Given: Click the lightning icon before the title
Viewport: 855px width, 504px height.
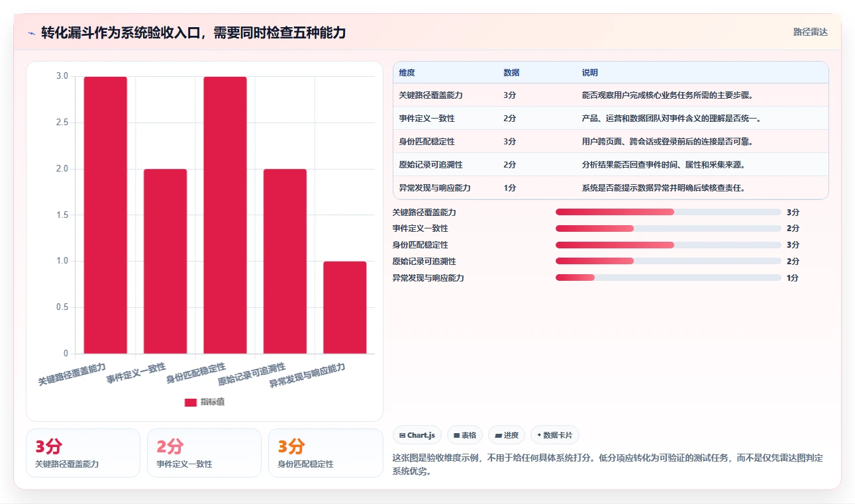Looking at the screenshot, I should coord(31,33).
